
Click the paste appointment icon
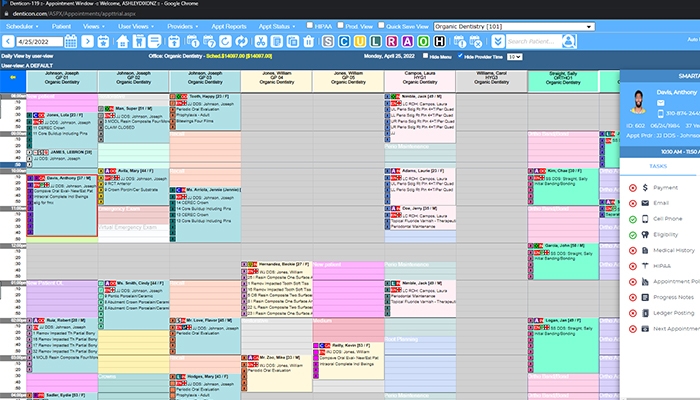pos(293,42)
